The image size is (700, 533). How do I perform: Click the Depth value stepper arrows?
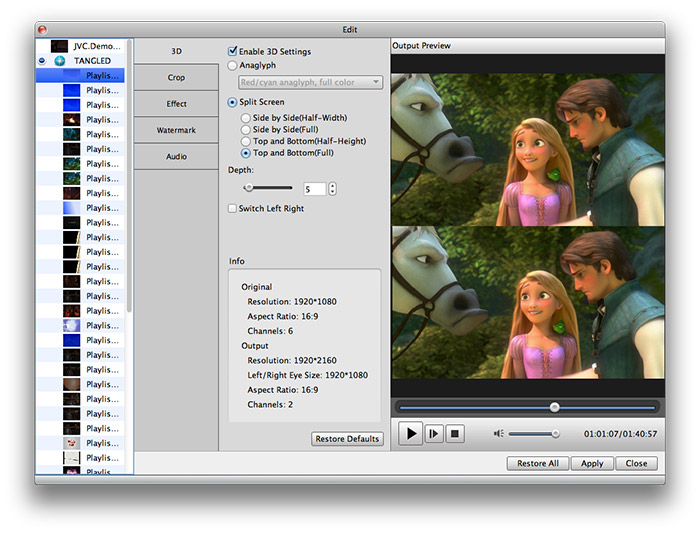tap(332, 188)
